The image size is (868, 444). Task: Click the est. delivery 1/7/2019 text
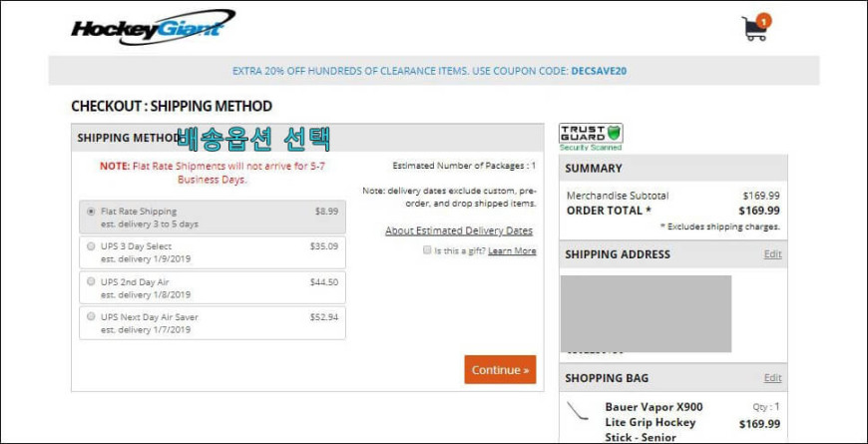coord(146,329)
